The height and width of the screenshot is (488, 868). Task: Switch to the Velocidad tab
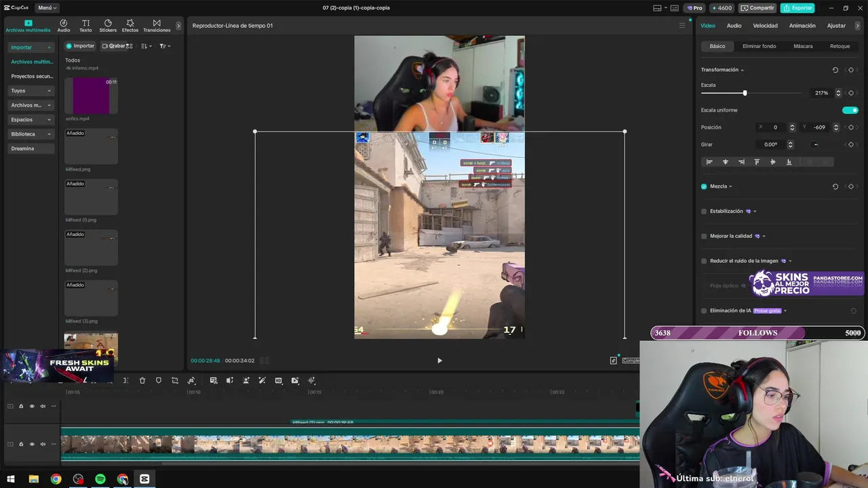click(x=765, y=26)
